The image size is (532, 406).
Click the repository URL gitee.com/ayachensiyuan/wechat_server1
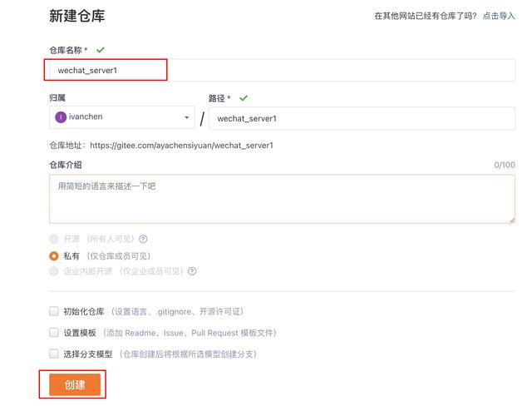click(181, 146)
